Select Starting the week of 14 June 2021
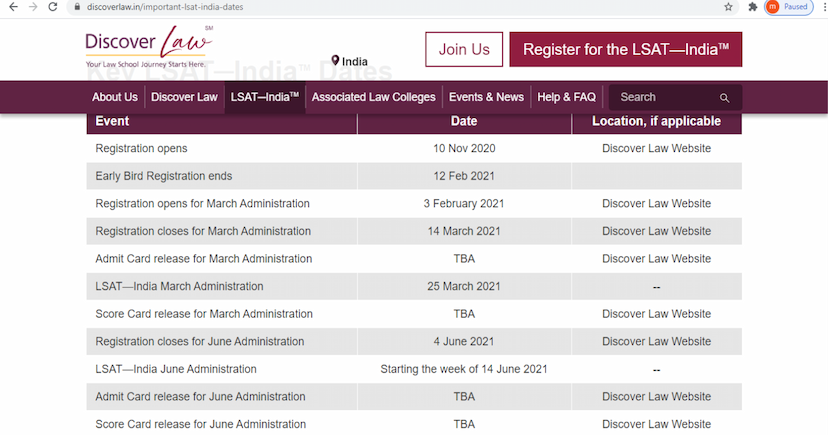This screenshot has height=435, width=828. point(464,369)
